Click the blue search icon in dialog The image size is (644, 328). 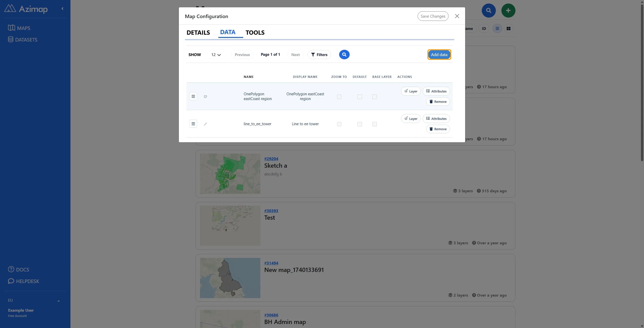[x=344, y=55]
